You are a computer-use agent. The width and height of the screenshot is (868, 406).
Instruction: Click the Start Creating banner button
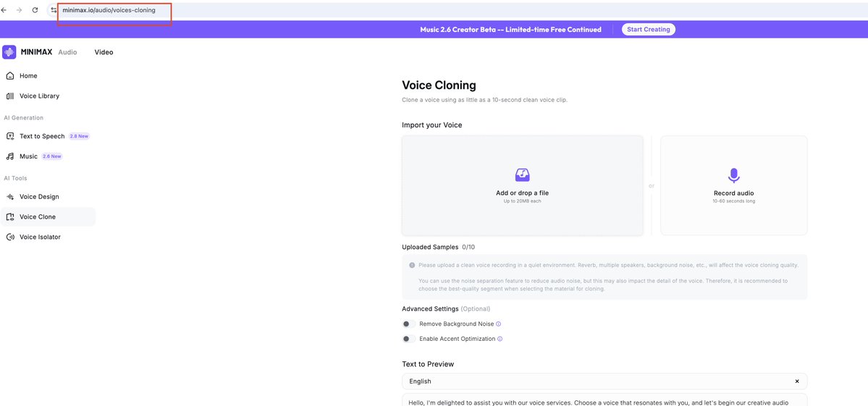click(x=648, y=30)
